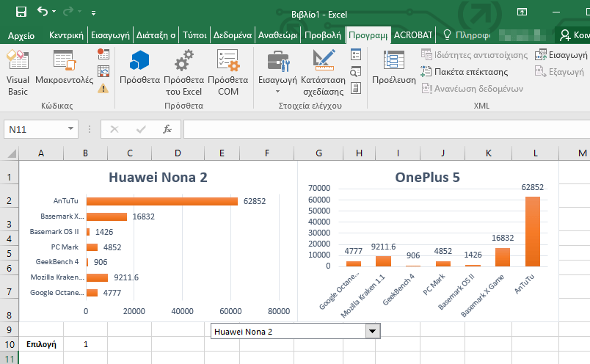Open the Μακροεντολές macros dialog
The height and width of the screenshot is (364, 590).
(x=65, y=67)
